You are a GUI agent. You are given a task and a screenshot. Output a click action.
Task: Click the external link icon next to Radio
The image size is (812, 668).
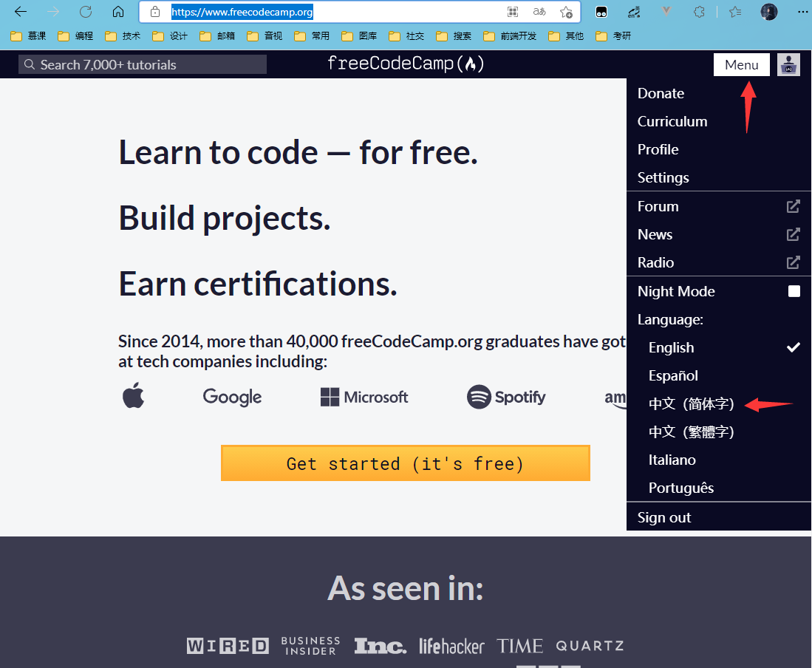[x=793, y=262]
